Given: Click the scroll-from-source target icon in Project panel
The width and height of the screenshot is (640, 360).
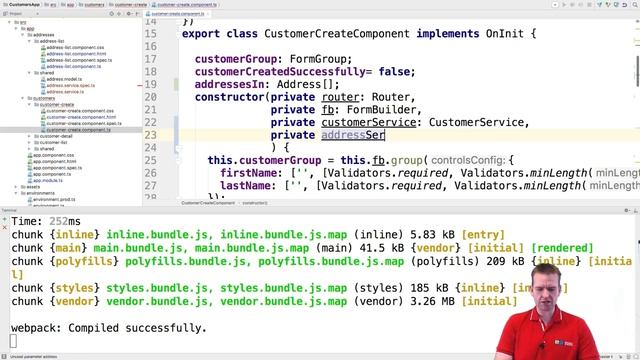Looking at the screenshot, I should (x=111, y=14).
